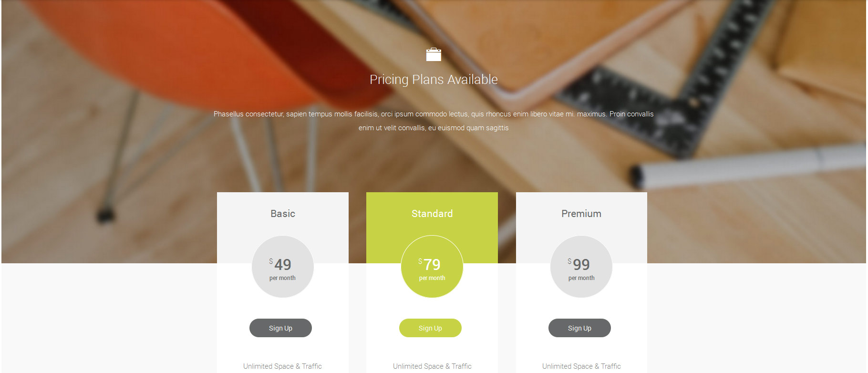Click the green $79 price number
The height and width of the screenshot is (373, 868).
432,264
